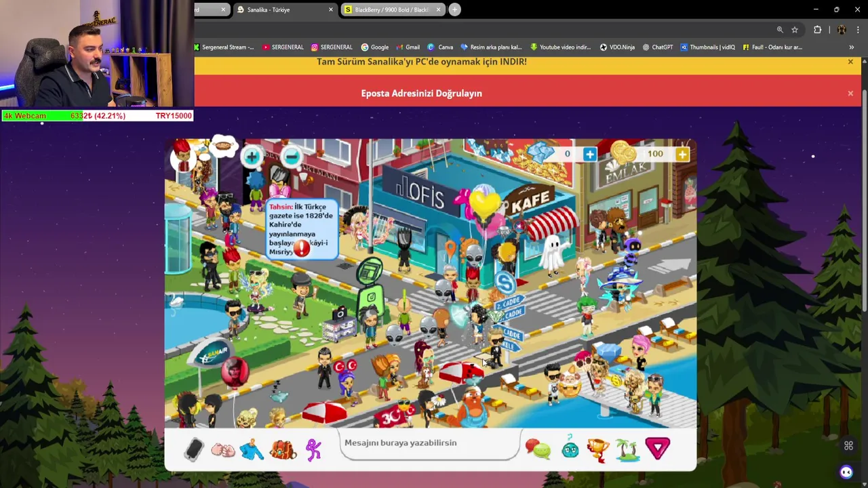Expand the bookmarks overflow chevron
Screen dimensions: 868x488
(x=851, y=47)
